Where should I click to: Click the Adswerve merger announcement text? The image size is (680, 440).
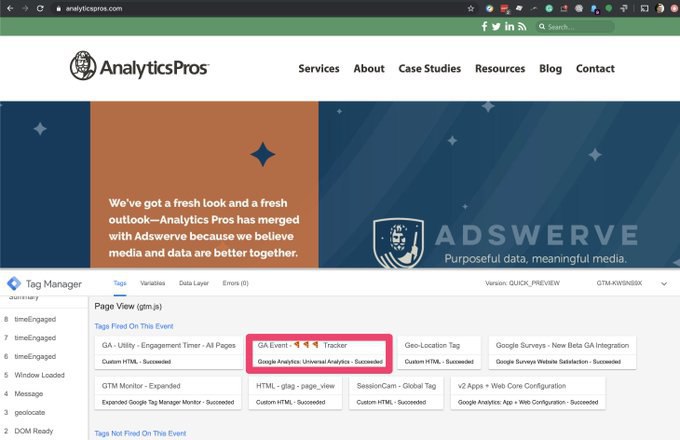click(204, 228)
